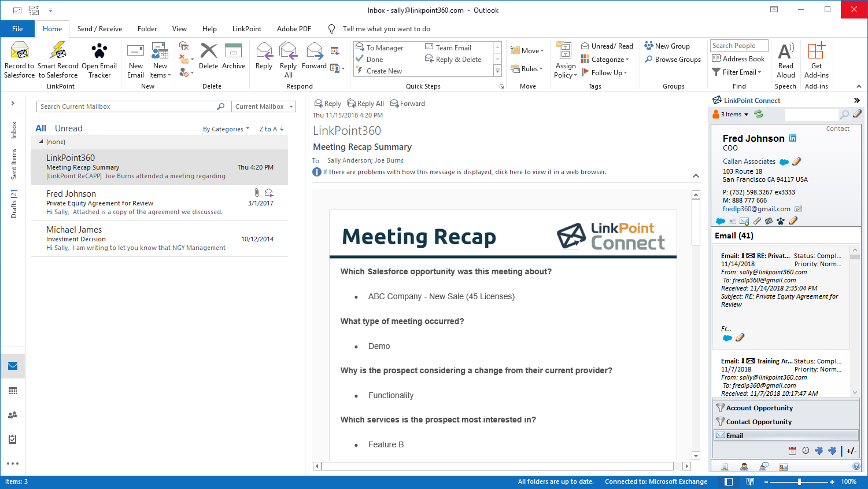Expand the By Categories arrangement dropdown
Viewport: 868px width, 489px height.
226,129
